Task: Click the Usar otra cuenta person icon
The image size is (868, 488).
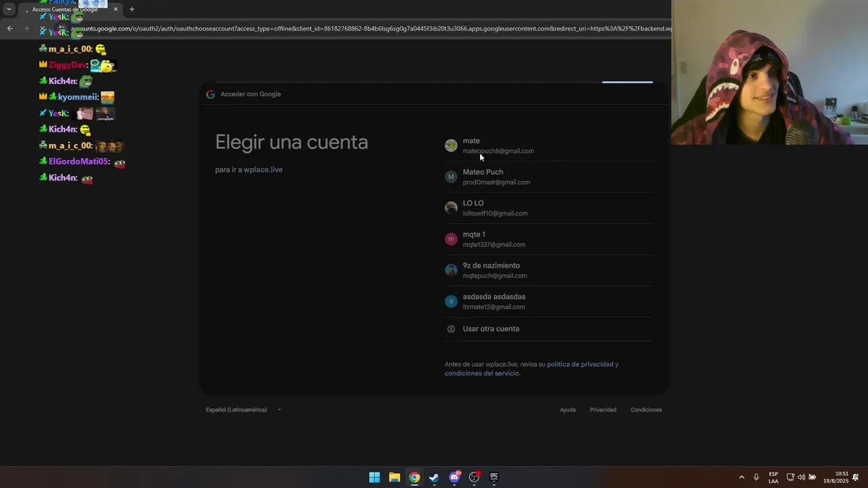Action: [451, 329]
